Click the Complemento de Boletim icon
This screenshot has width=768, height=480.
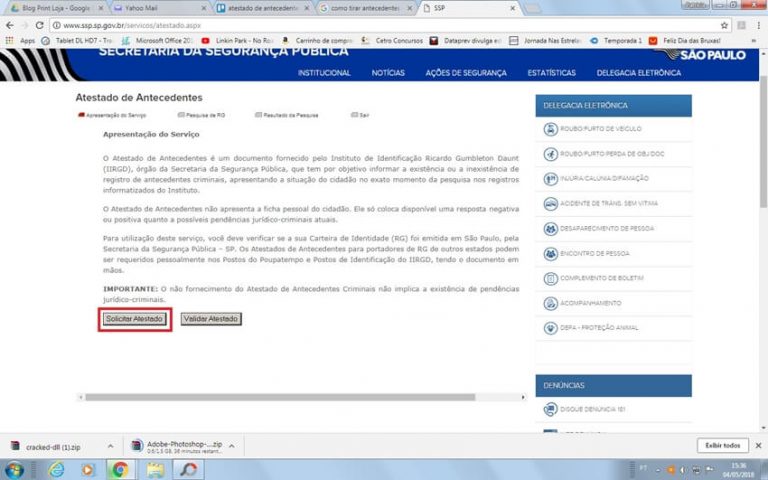point(550,277)
